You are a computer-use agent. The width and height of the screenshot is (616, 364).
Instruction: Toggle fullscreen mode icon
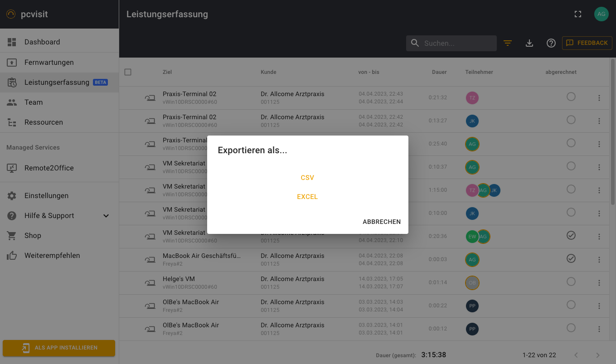click(x=577, y=14)
